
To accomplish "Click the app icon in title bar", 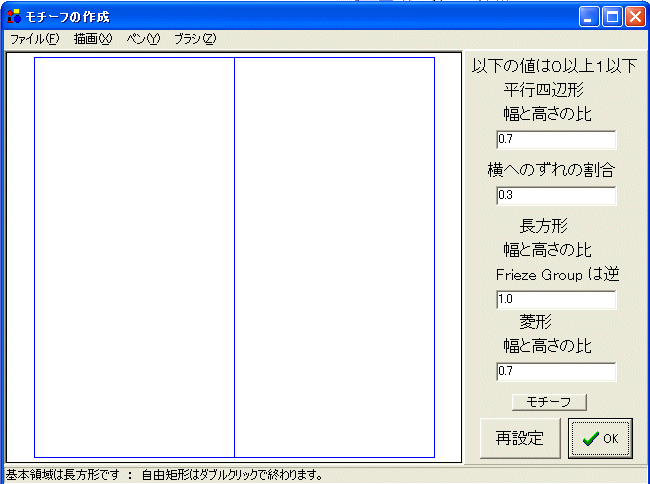I will tap(14, 16).
